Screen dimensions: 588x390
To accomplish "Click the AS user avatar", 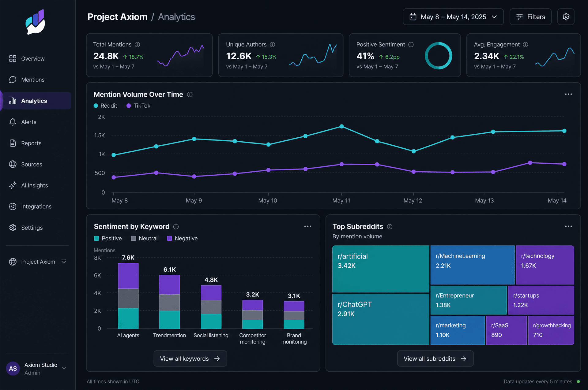I will pos(13,368).
